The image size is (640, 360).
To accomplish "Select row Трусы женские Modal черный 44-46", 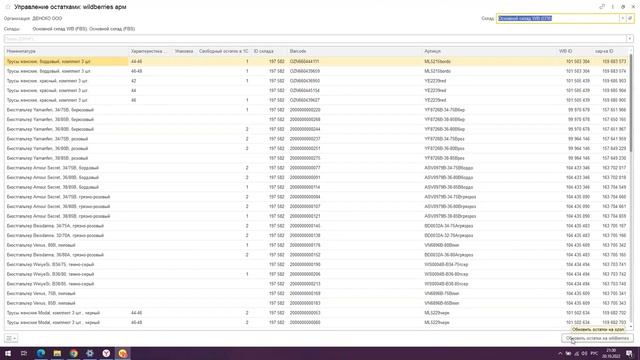I will [316, 313].
